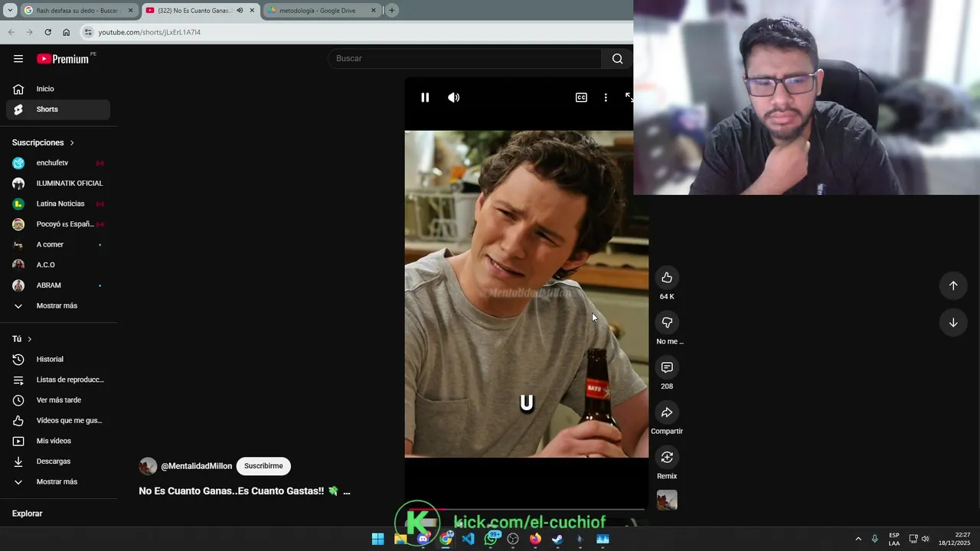
Task: Open Videos que me gustan
Action: pos(58,420)
